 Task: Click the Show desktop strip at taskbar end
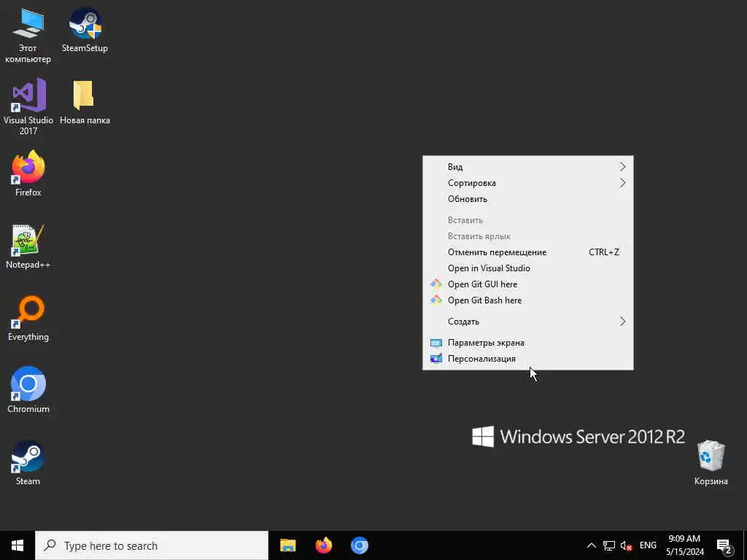(745, 545)
